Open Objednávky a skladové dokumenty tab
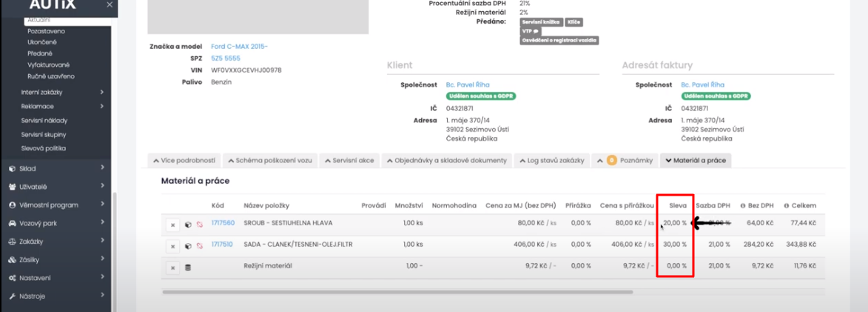Screen dimensions: 868x312 (447, 161)
